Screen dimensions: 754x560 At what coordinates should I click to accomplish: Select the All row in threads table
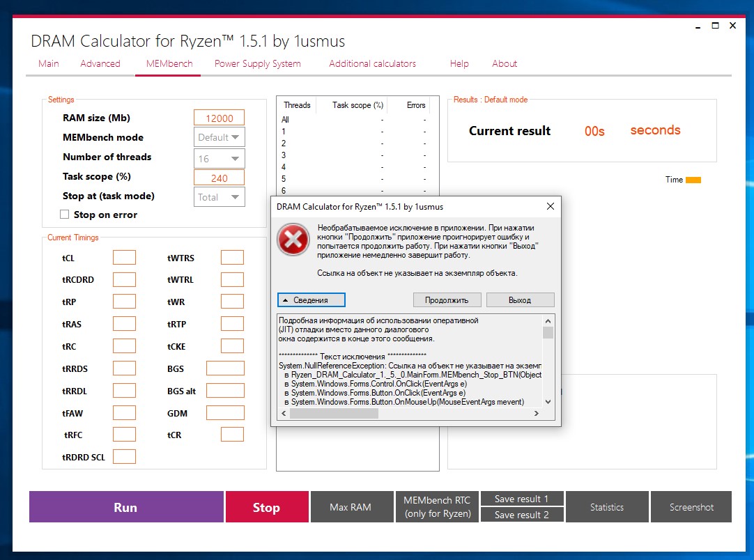click(x=357, y=119)
